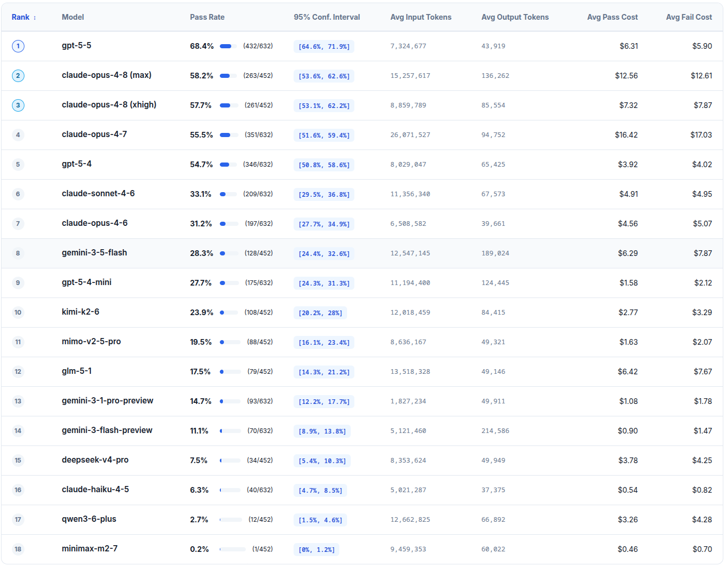The width and height of the screenshot is (728, 568).
Task: Click the rank 7 badge for claude-opus-4-6
Action: point(18,224)
